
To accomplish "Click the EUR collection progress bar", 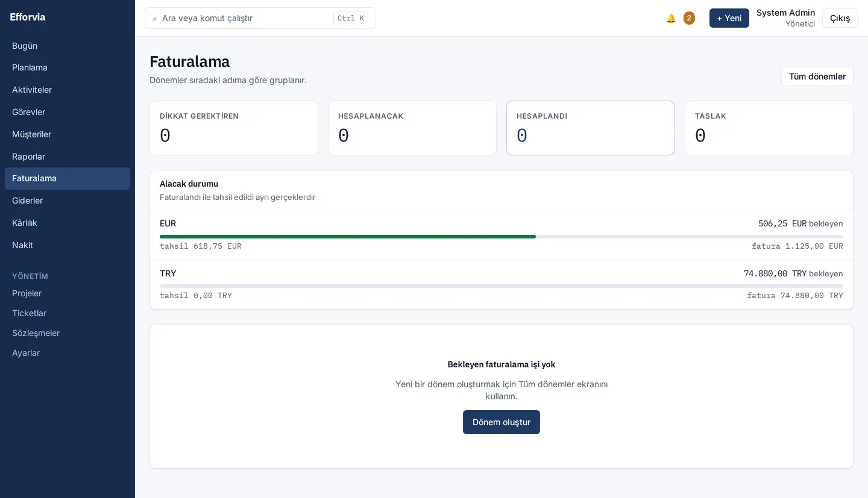I will [502, 237].
